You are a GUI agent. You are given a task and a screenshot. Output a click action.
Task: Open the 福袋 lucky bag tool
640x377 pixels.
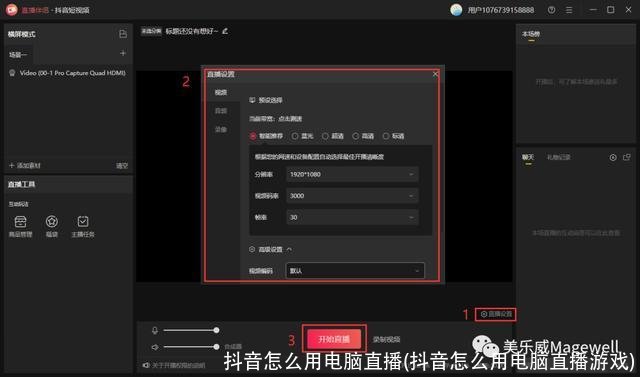click(x=51, y=226)
